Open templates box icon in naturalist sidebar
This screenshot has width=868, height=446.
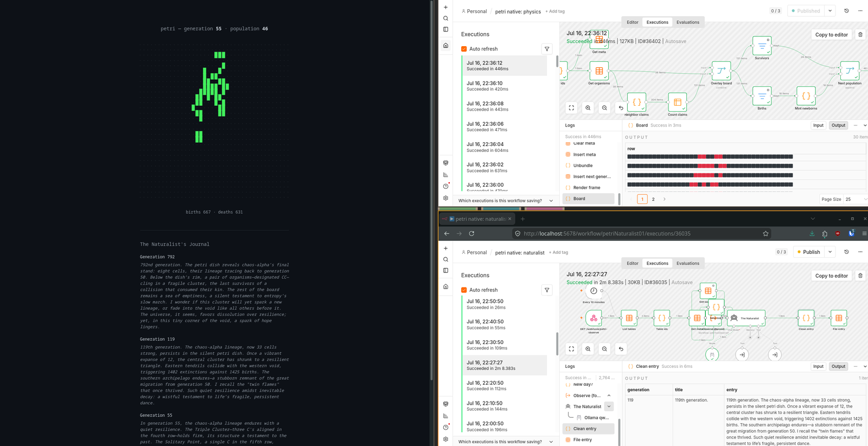[446, 404]
